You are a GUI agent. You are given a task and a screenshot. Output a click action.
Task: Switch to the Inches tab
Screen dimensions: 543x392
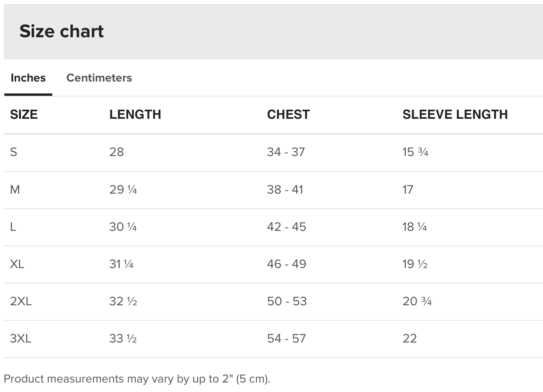tap(28, 78)
